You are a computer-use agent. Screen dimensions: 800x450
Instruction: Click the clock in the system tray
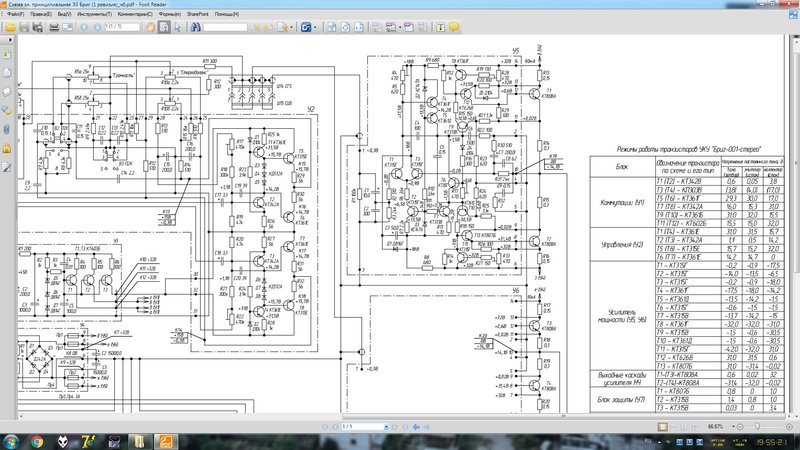coord(771,442)
